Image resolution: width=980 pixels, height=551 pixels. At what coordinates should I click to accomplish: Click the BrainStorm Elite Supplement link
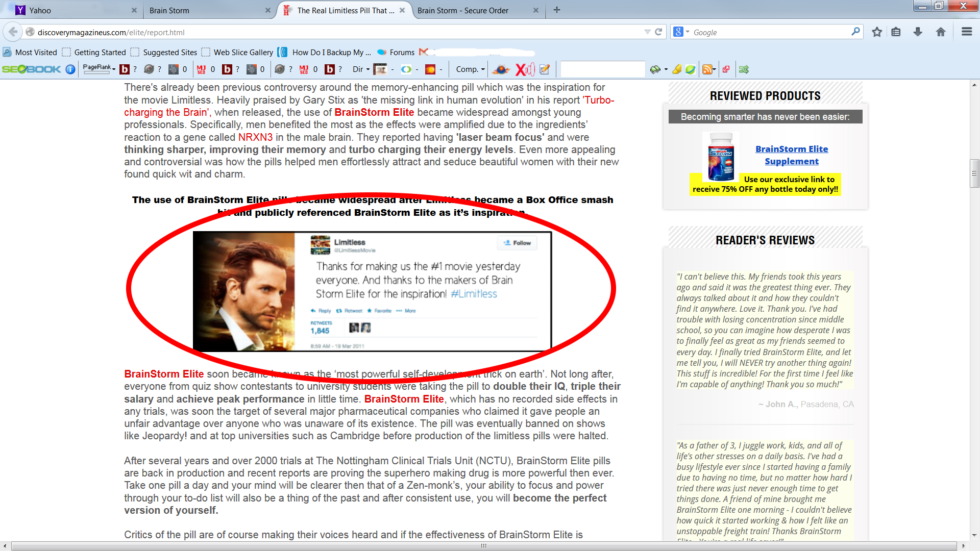click(792, 155)
